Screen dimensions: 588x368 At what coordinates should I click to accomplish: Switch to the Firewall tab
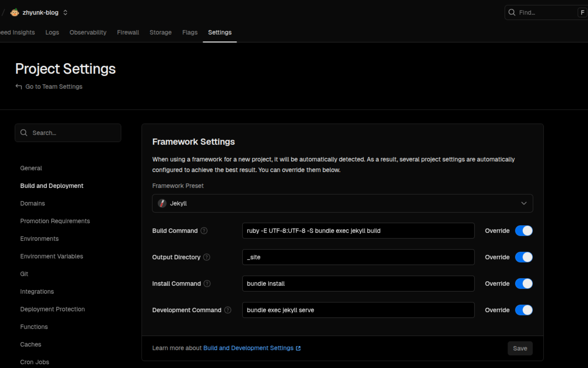coord(128,33)
